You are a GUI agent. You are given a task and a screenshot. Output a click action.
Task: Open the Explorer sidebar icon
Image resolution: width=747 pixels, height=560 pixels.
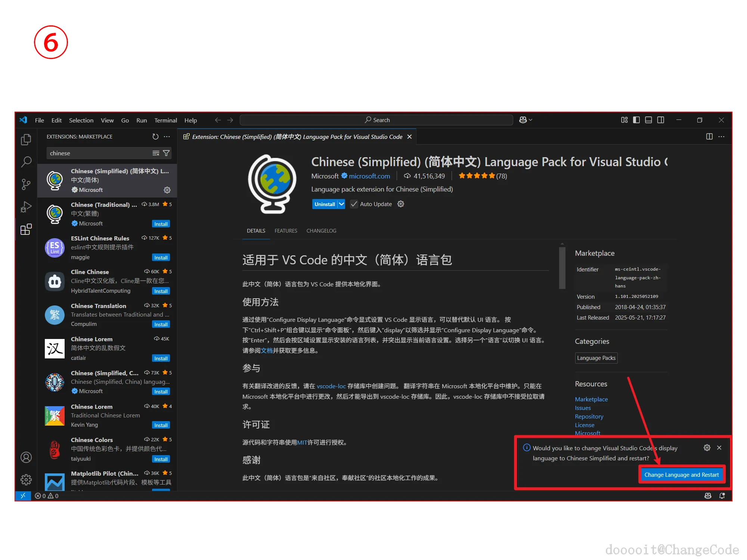click(x=26, y=139)
